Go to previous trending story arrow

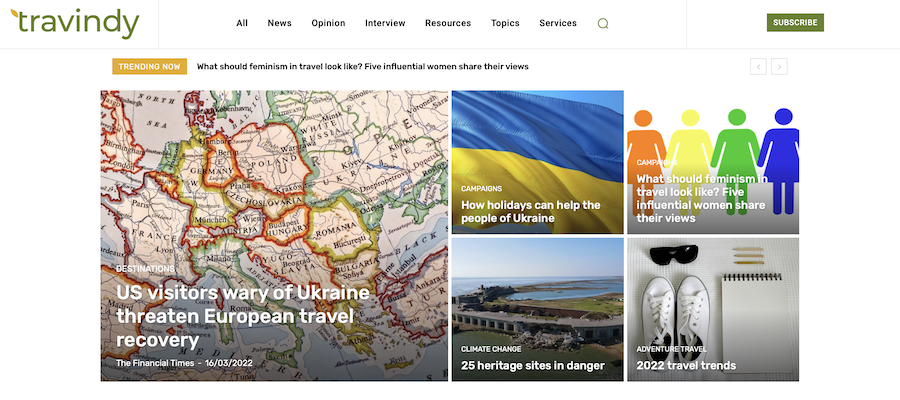point(758,67)
